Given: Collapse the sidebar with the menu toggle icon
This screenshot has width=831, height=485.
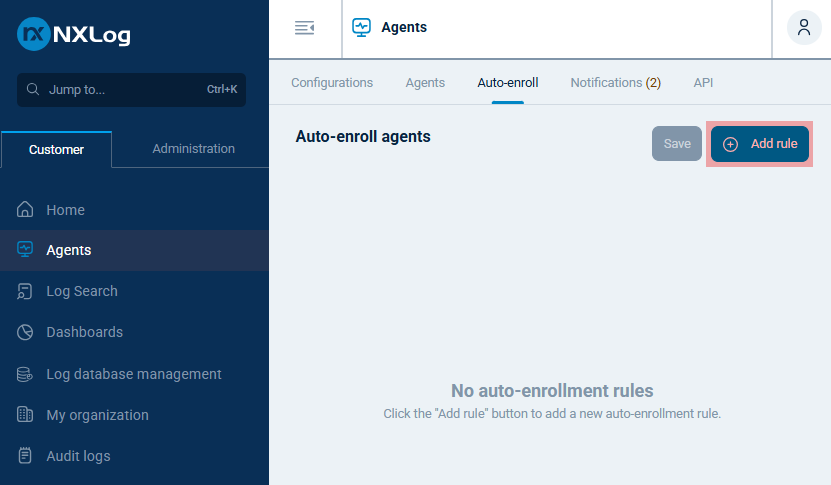Looking at the screenshot, I should point(305,28).
